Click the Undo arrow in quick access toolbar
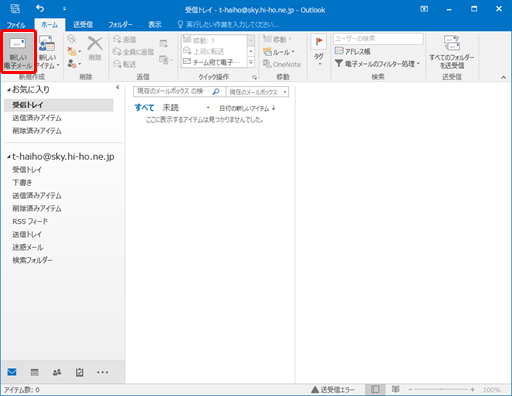Image resolution: width=512 pixels, height=396 pixels. 40,8
